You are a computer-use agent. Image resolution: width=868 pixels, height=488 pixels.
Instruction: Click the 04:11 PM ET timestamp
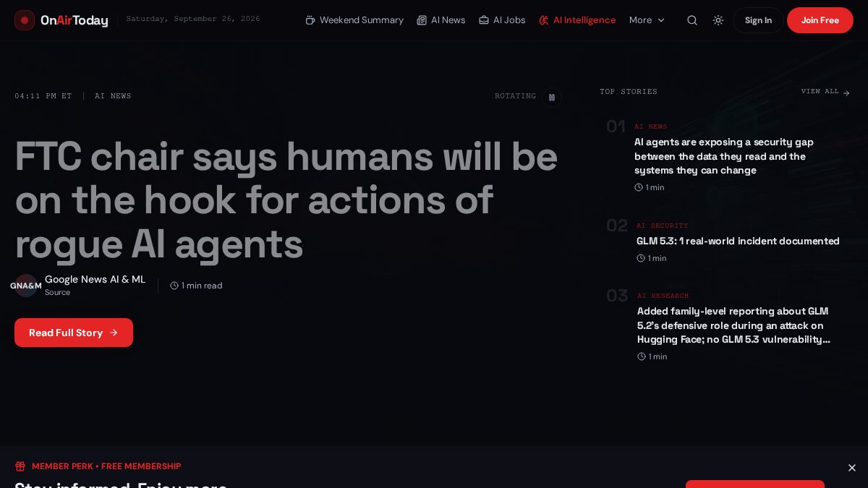(43, 96)
